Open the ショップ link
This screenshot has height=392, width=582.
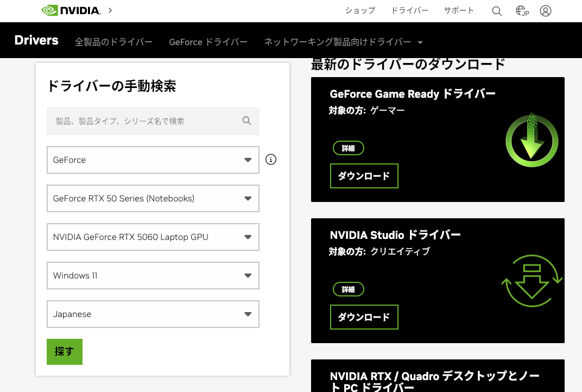pyautogui.click(x=360, y=10)
